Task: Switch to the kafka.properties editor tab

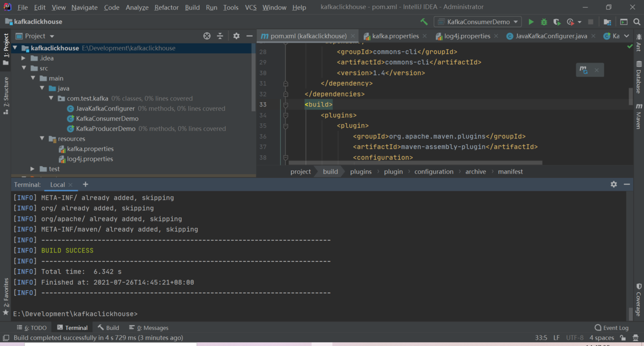Action: click(x=395, y=36)
